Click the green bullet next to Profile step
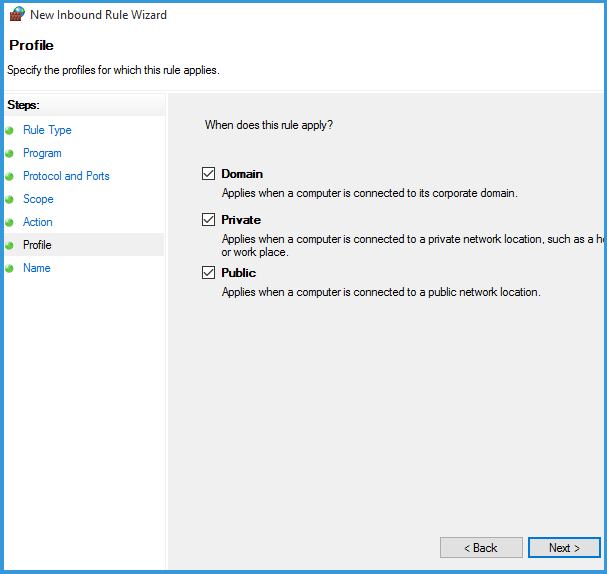 pos(10,246)
